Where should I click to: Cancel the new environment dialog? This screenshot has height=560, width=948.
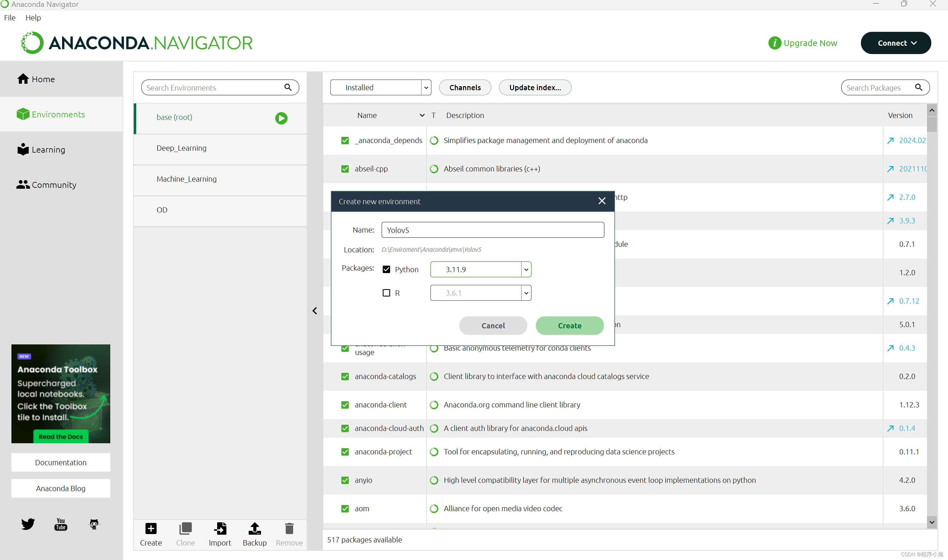[x=493, y=325]
